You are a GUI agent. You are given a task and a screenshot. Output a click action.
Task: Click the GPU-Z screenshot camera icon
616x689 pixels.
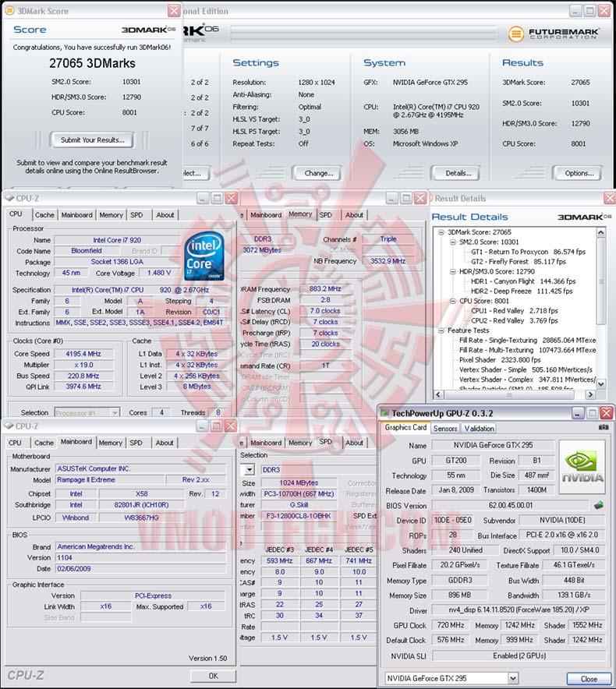604,427
